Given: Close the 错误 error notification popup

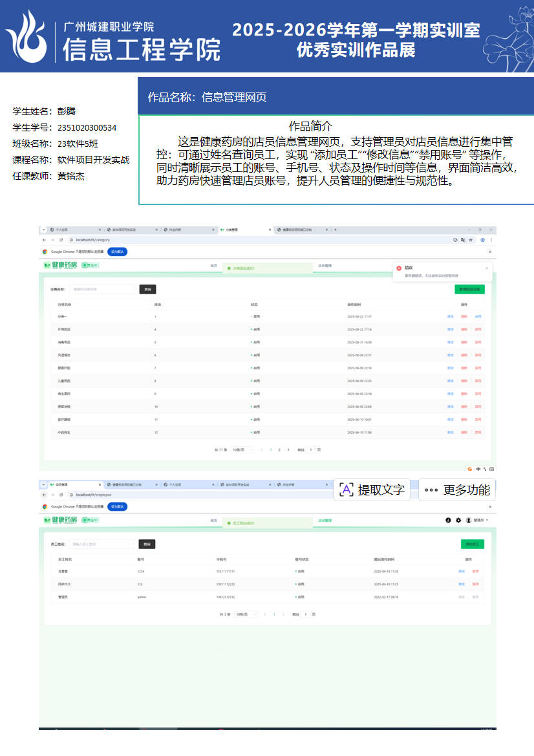Looking at the screenshot, I should 487,268.
